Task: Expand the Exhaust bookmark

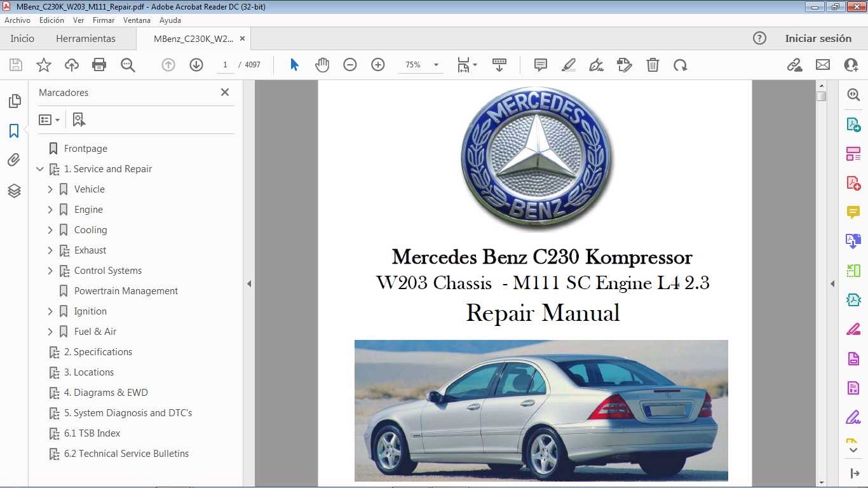Action: click(50, 250)
